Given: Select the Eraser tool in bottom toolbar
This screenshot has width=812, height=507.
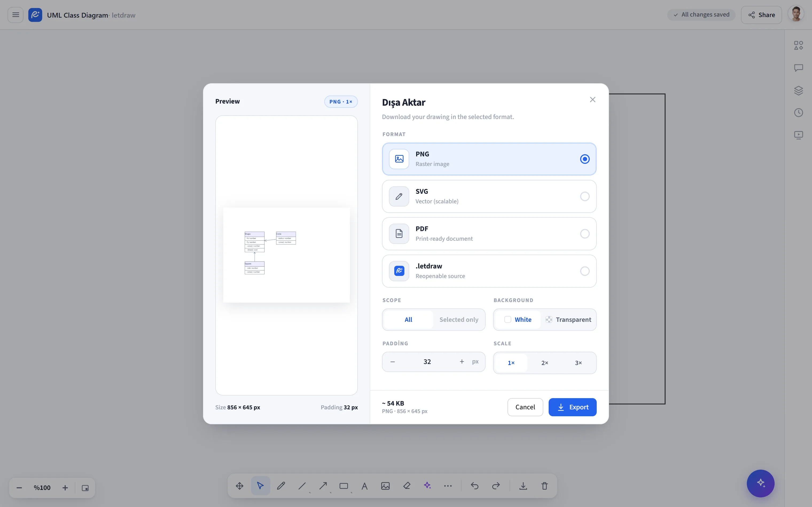Looking at the screenshot, I should click(407, 486).
